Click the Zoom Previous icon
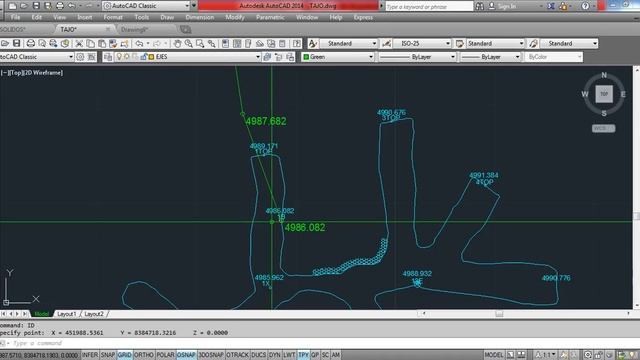The image size is (640, 360). coord(211,43)
